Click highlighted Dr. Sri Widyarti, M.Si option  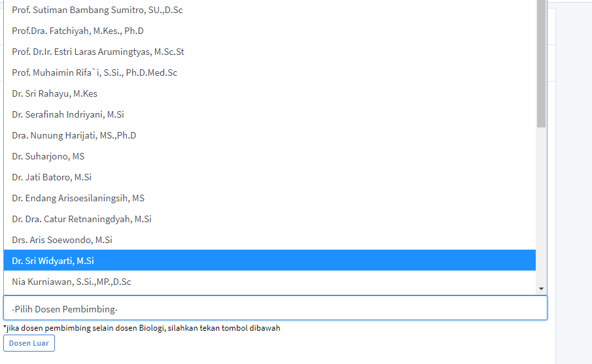point(53,261)
